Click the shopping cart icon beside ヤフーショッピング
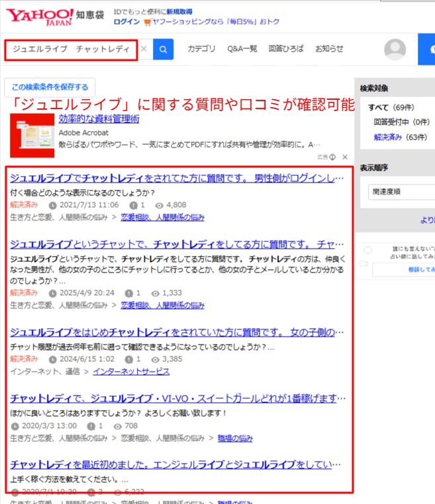Screen dimensions: 435x504 coord(148,22)
